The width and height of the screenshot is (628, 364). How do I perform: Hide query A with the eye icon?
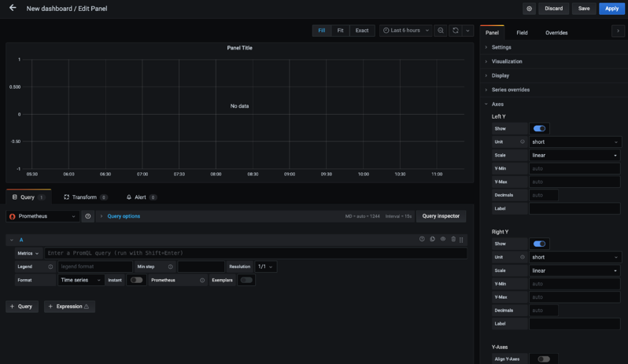click(x=443, y=239)
